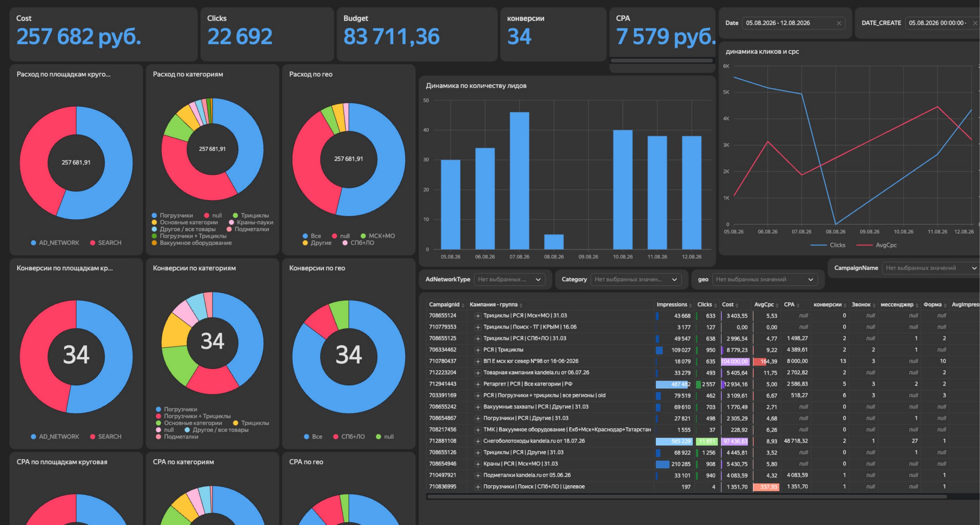Sort the table by Cost column header
980x525 pixels.
tap(730, 304)
